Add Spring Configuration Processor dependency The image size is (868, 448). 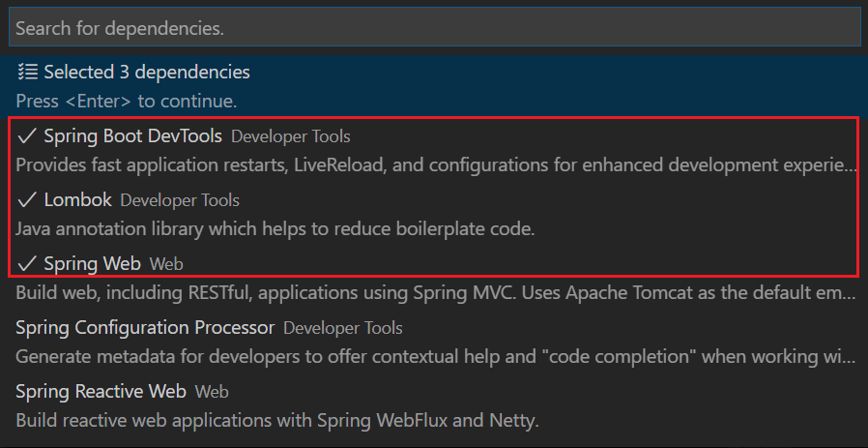[x=145, y=328]
